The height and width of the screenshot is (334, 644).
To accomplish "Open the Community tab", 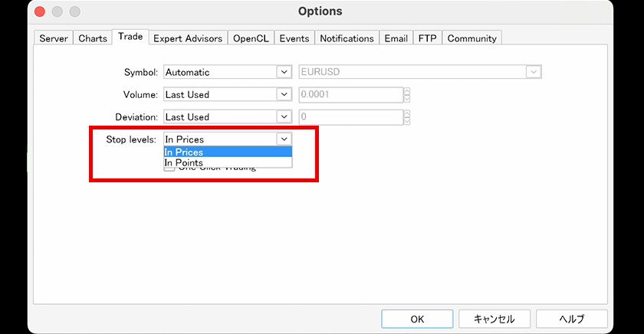I will point(472,38).
